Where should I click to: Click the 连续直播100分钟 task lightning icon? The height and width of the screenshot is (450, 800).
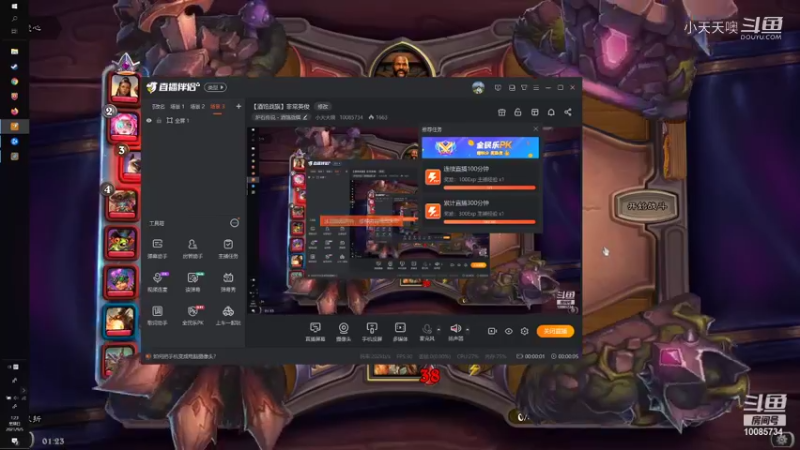[x=433, y=177]
